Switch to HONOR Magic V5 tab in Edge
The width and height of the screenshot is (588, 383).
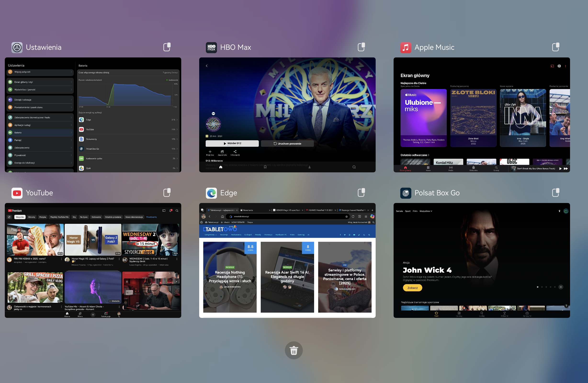(x=288, y=210)
